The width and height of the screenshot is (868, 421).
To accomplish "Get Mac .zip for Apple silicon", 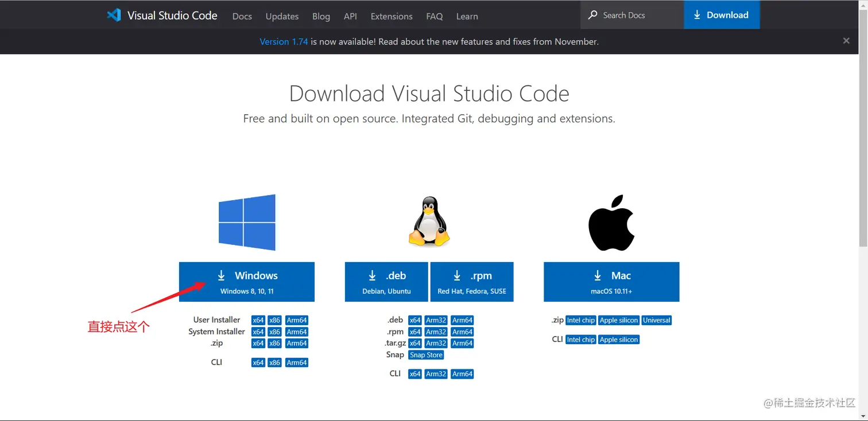I will pyautogui.click(x=619, y=320).
